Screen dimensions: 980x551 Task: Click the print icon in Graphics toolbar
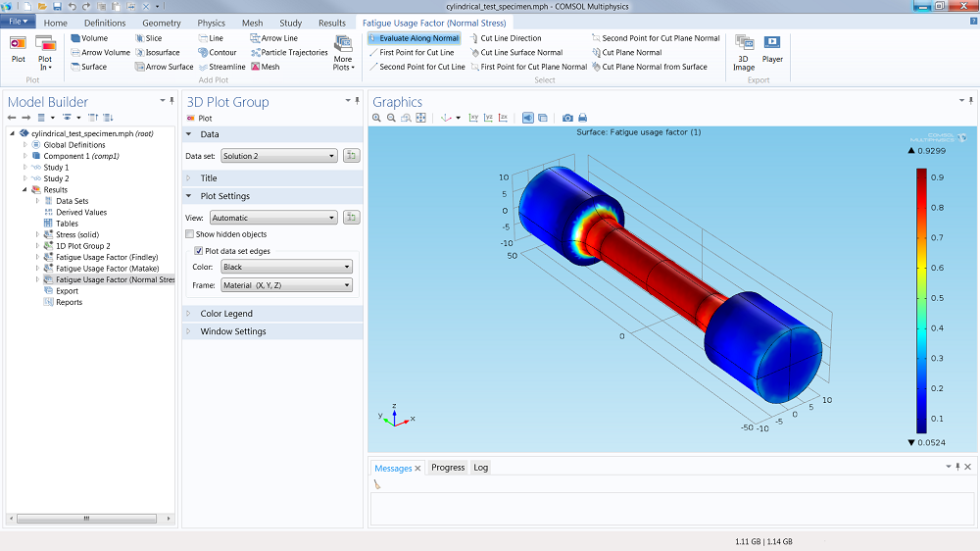coord(582,118)
